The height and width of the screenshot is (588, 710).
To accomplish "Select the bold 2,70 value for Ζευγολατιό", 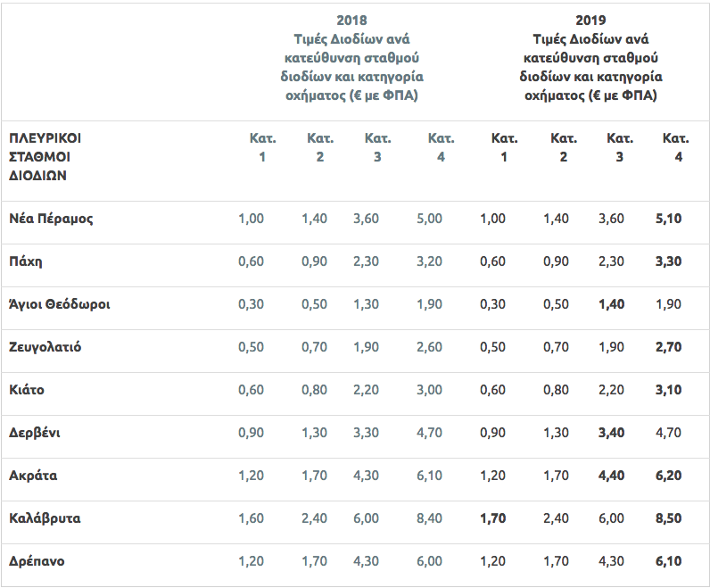I will pyautogui.click(x=668, y=347).
